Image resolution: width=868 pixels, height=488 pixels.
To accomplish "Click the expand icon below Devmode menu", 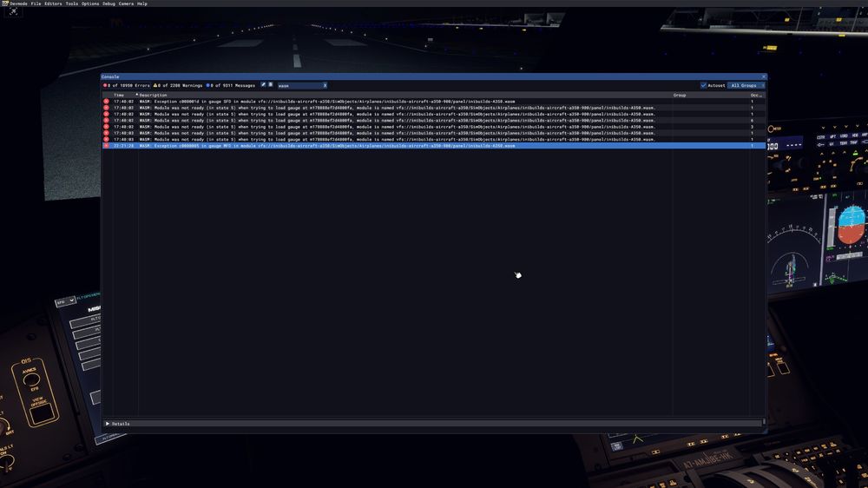I will [13, 12].
